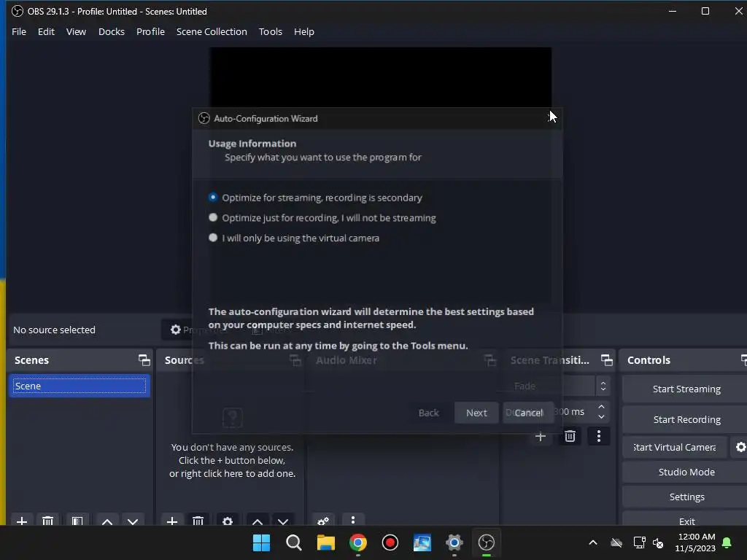Add a source with plus icon
Viewport: 747px width, 560px height.
coord(172,521)
